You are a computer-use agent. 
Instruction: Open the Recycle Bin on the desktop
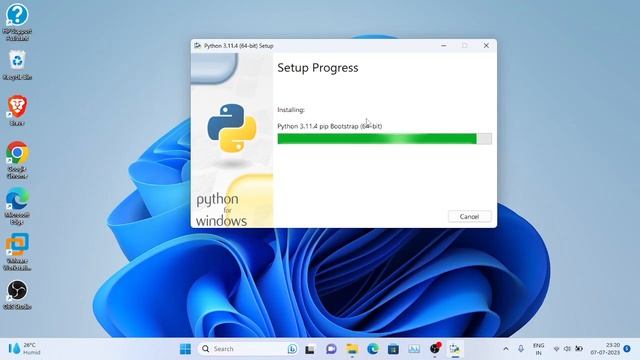click(17, 64)
